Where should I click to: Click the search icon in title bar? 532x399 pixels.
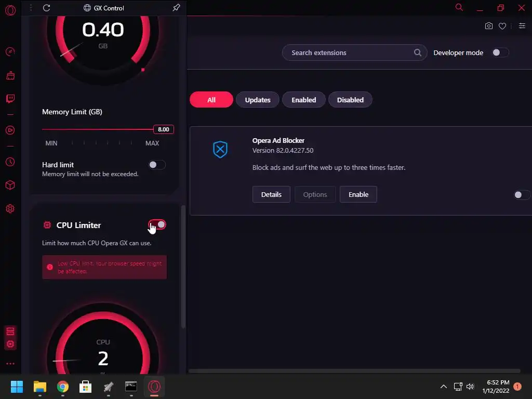pos(459,7)
